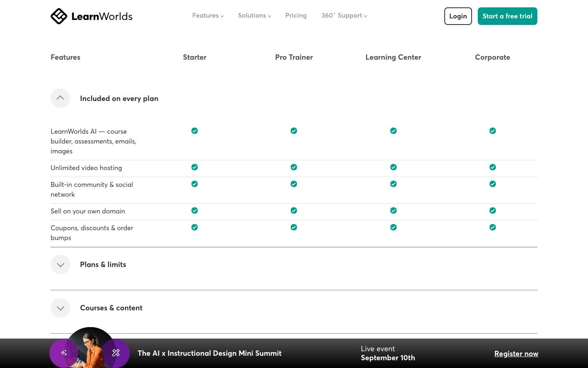This screenshot has height=368, width=588.
Task: Click the Sell on your own domain text
Action: coord(88,211)
